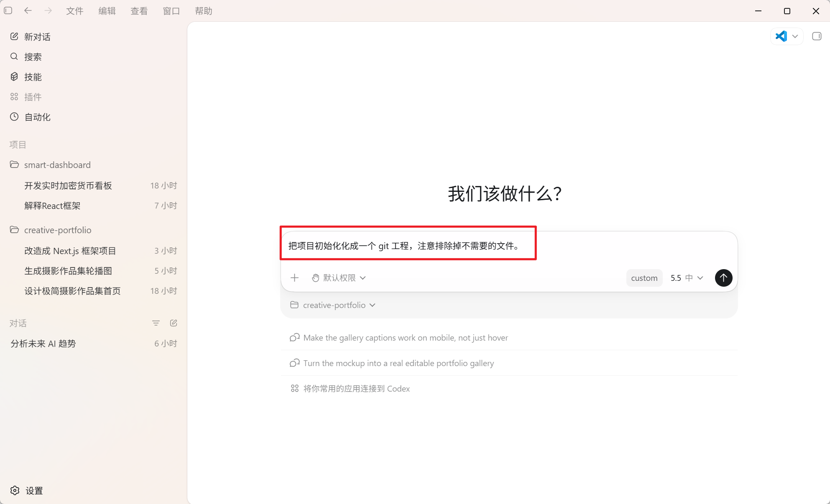Viewport: 830px width, 504px height.
Task: Click 将你常用的应用连接到 Codex
Action: (x=509, y=389)
